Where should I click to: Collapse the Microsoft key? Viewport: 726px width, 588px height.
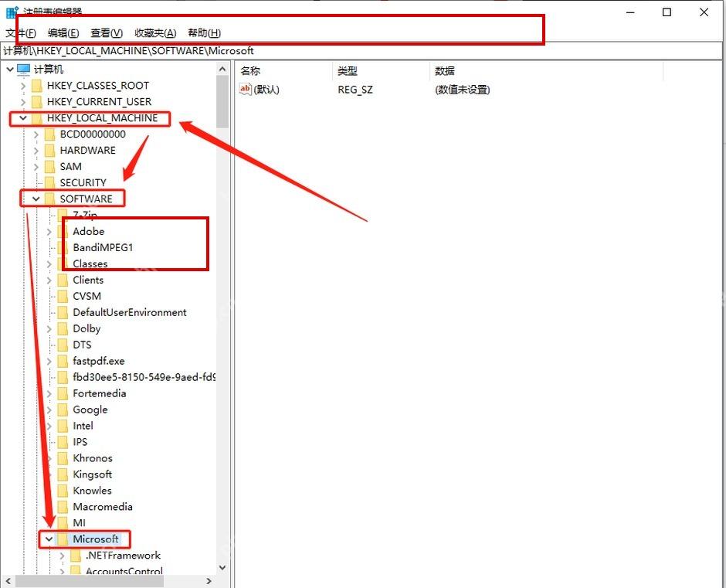click(x=49, y=539)
